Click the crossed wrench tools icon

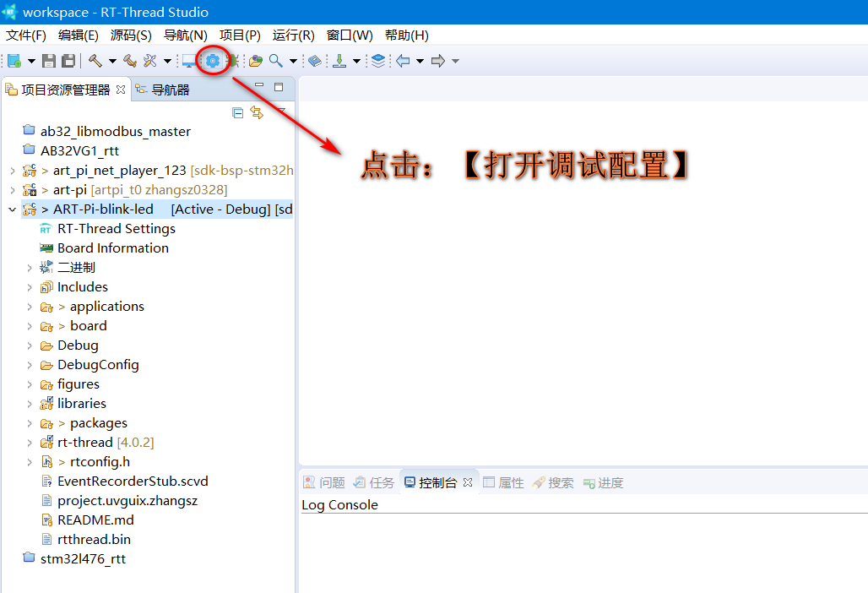click(150, 61)
